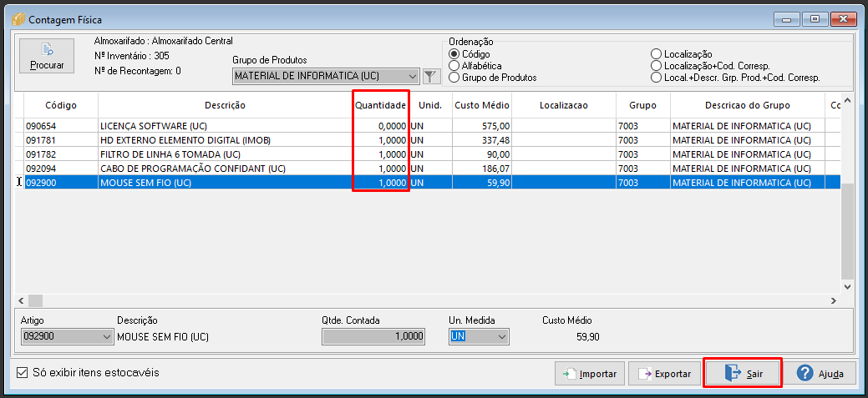Select row code 091782
This screenshot has width=868, height=398.
pyautogui.click(x=61, y=155)
